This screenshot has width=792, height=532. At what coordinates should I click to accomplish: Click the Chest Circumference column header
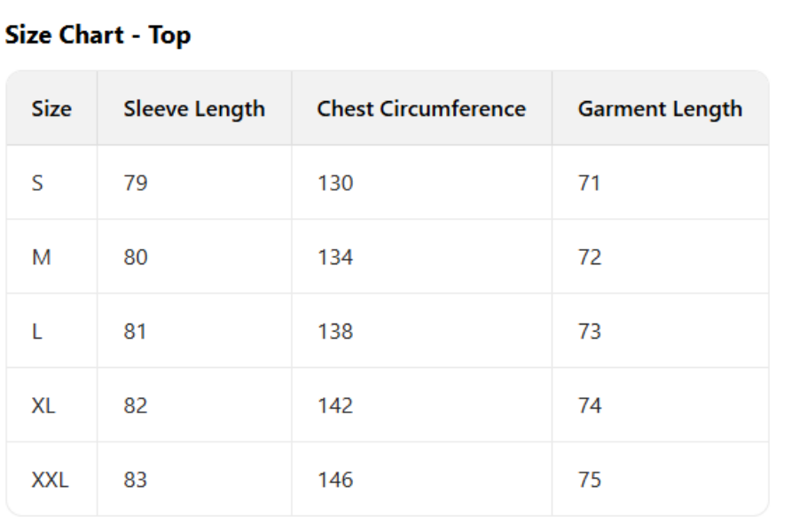click(421, 109)
